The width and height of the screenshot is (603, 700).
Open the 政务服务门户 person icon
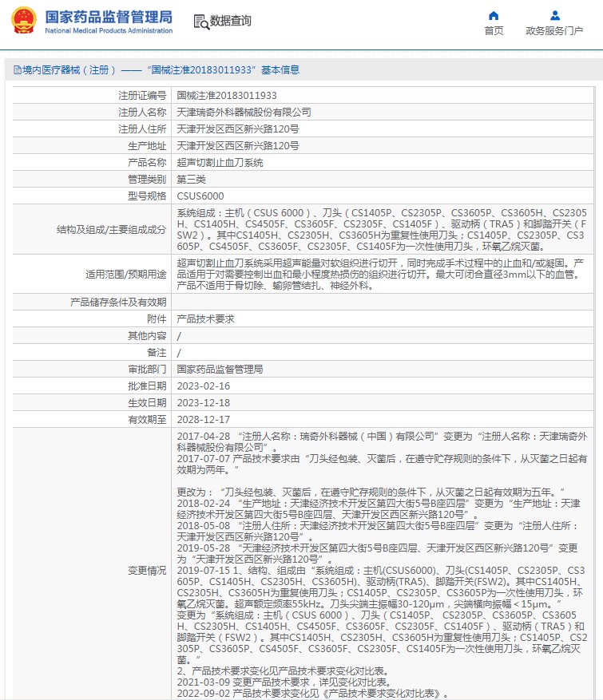click(x=555, y=16)
